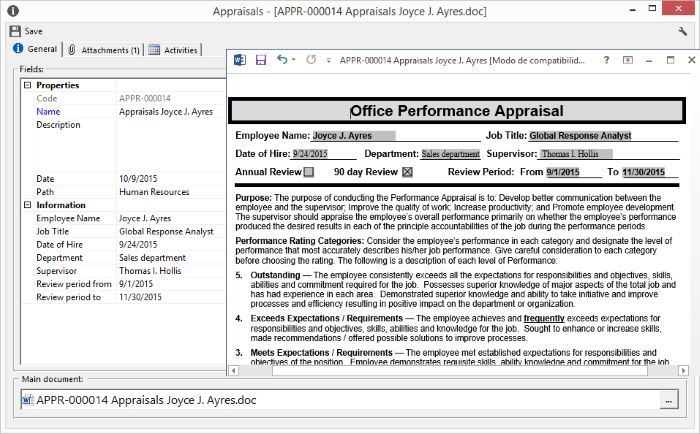Close the Word document window
The width and height of the screenshot is (700, 434).
click(x=691, y=60)
